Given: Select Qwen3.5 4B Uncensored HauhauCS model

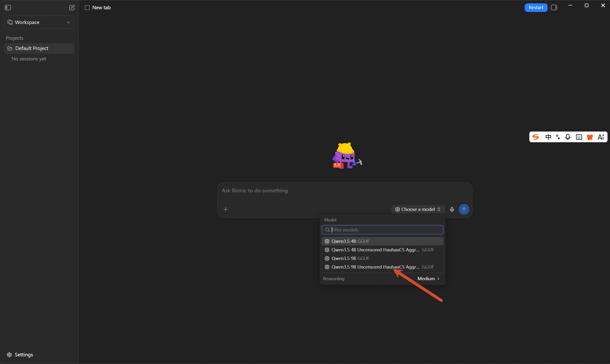Looking at the screenshot, I should [x=382, y=250].
